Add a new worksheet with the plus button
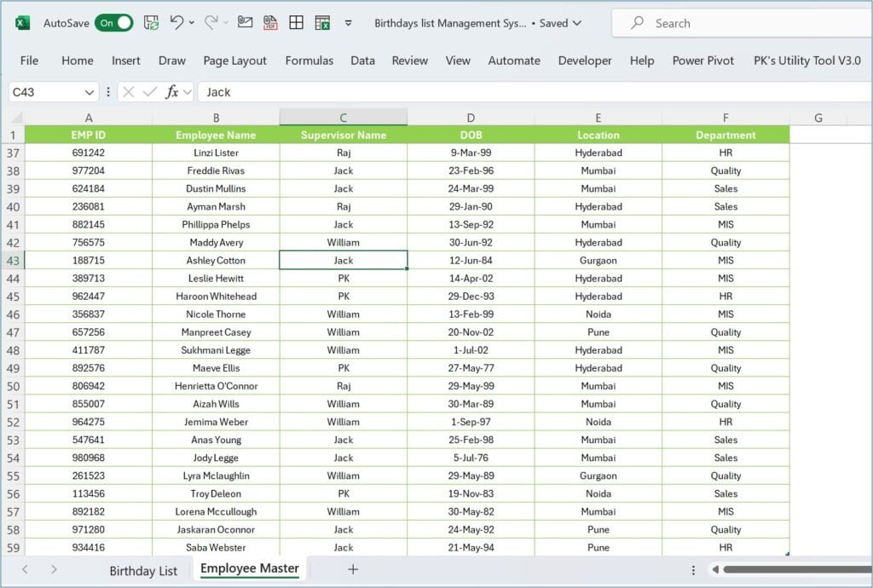 coord(353,568)
